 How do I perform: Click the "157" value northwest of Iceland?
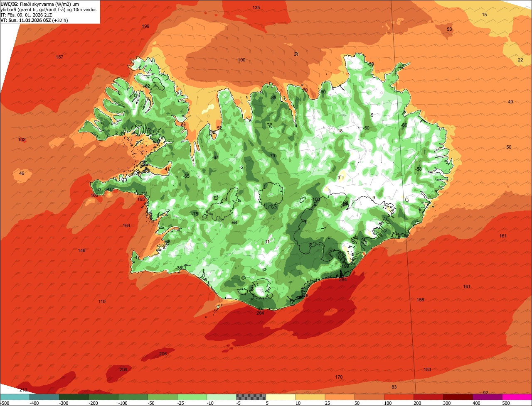[59, 57]
